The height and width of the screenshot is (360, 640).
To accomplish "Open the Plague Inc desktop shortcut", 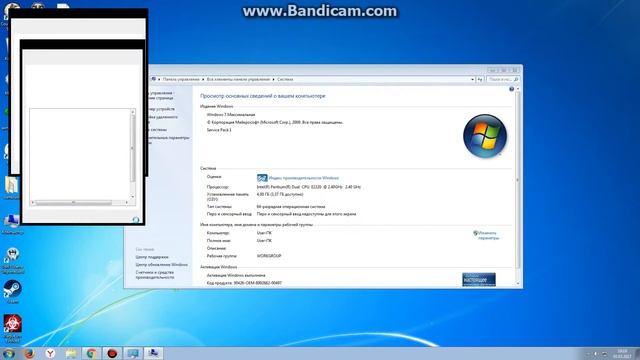I will coord(12,328).
